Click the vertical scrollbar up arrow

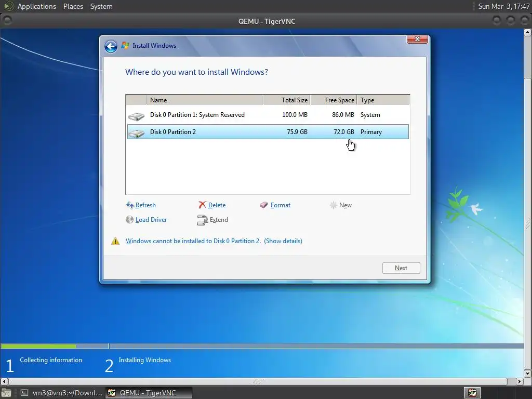(528, 33)
